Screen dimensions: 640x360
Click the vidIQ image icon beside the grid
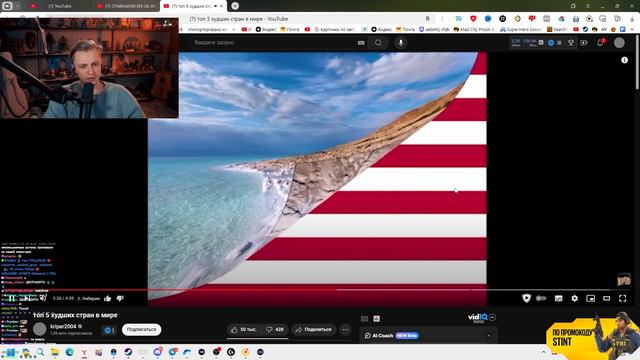[376, 319]
